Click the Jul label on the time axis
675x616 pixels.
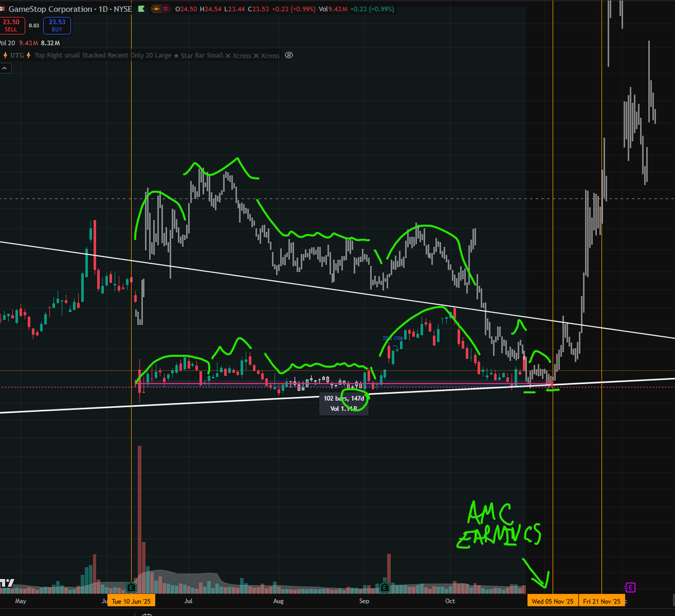click(188, 601)
